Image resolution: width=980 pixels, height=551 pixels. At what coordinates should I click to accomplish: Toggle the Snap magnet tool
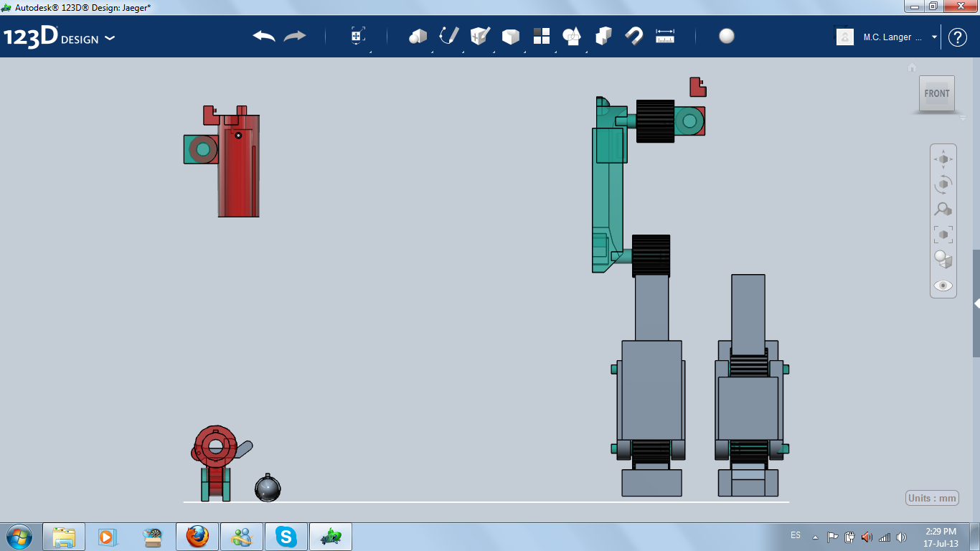pyautogui.click(x=634, y=36)
